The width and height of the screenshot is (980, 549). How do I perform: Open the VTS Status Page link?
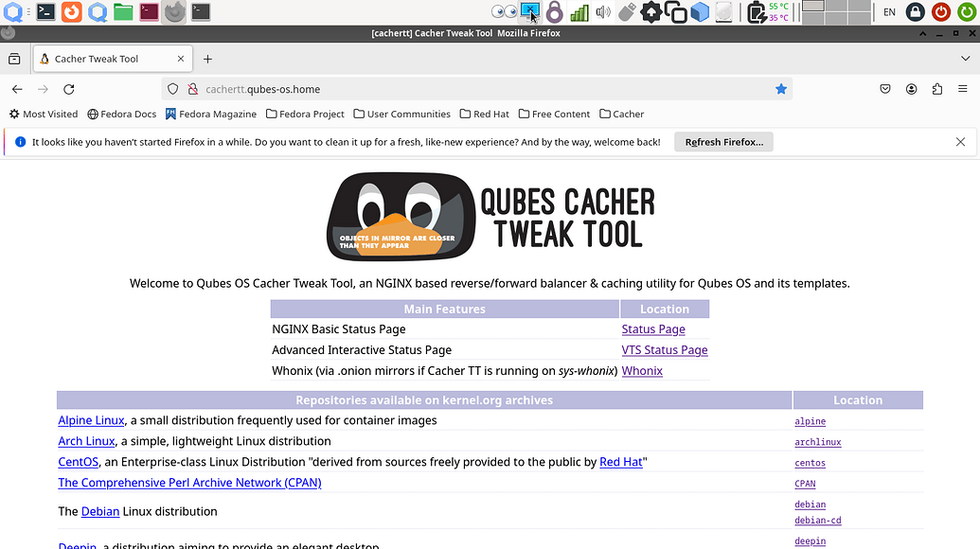[x=665, y=350]
